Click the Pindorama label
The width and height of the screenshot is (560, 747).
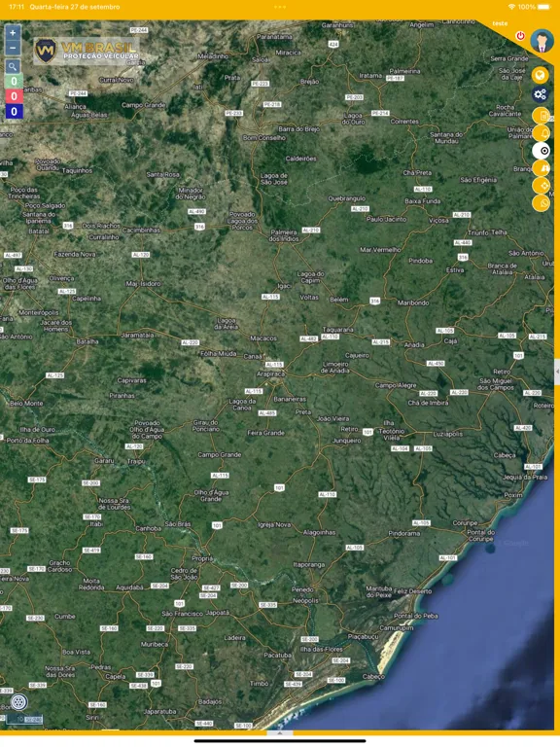pyautogui.click(x=404, y=534)
